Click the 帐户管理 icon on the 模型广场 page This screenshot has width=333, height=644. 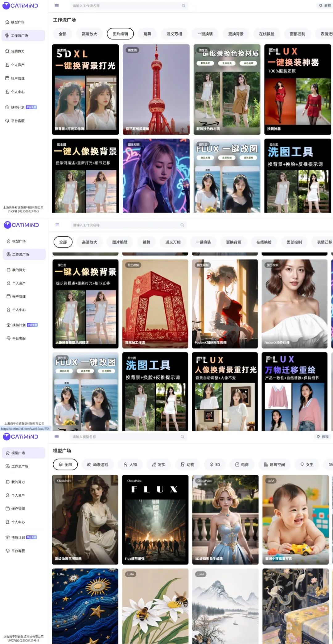point(8,509)
